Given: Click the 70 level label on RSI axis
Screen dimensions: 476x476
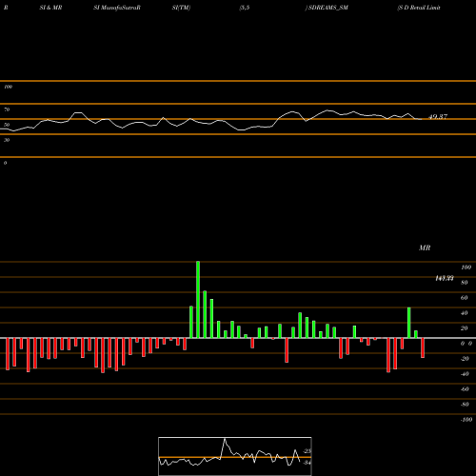Looking at the screenshot, I should pyautogui.click(x=7, y=109).
